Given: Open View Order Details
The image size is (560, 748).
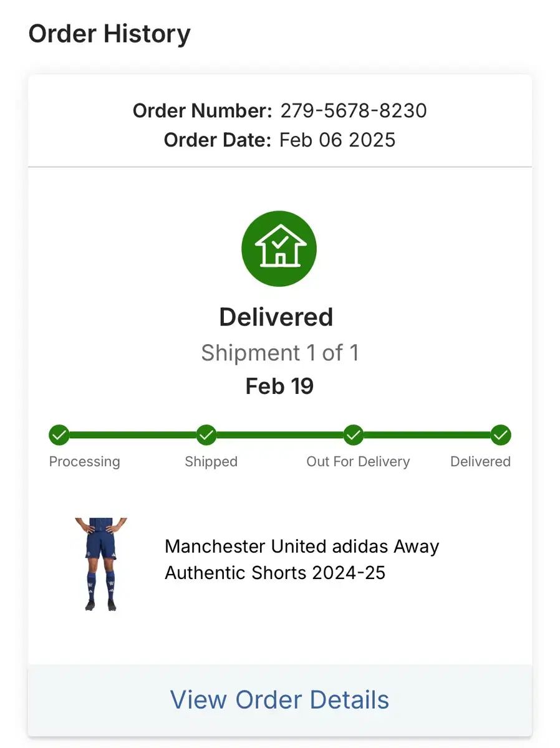Looking at the screenshot, I should [x=280, y=699].
